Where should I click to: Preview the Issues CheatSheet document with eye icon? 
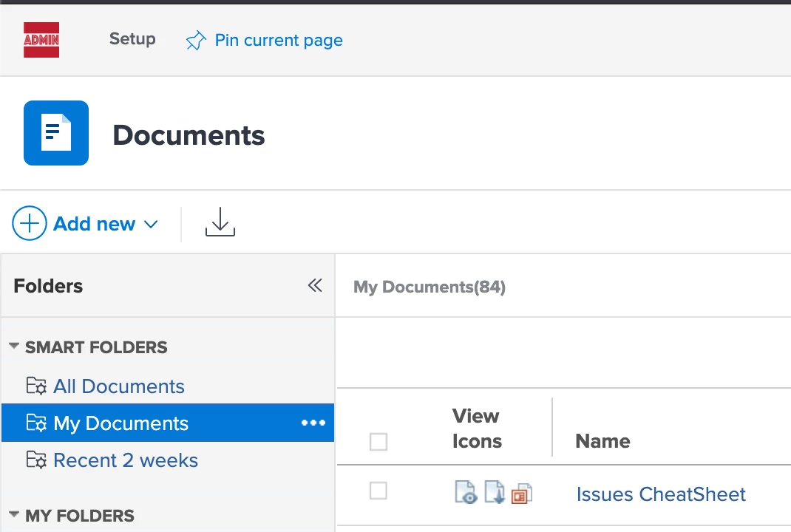[x=466, y=493]
